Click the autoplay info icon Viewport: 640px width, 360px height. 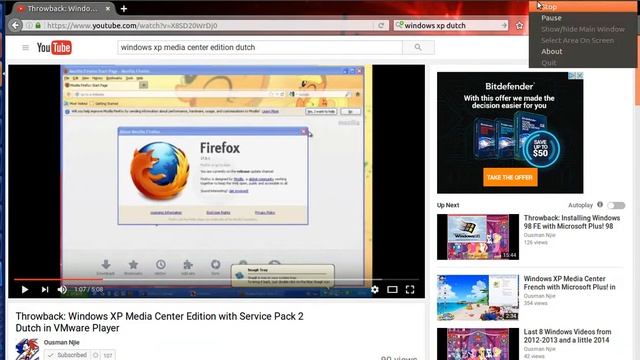[600, 205]
